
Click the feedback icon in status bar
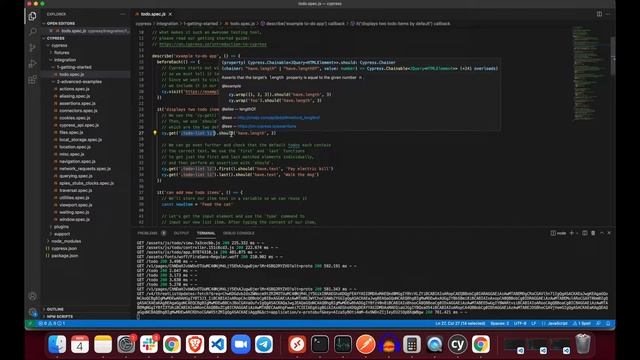(x=598, y=323)
